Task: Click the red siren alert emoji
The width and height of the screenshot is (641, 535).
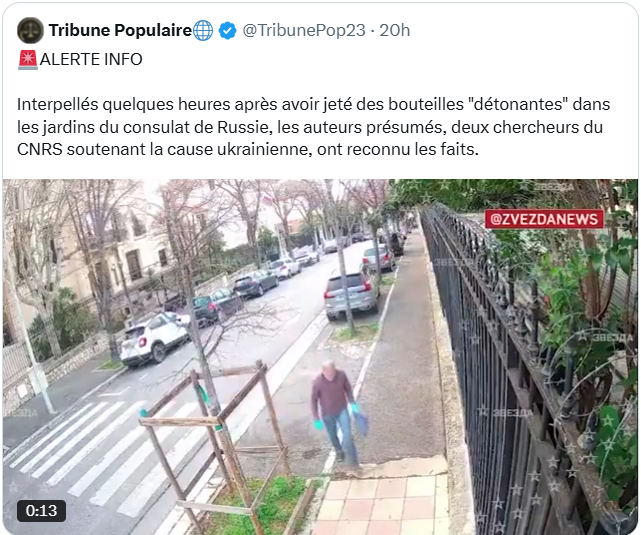Action: point(28,60)
